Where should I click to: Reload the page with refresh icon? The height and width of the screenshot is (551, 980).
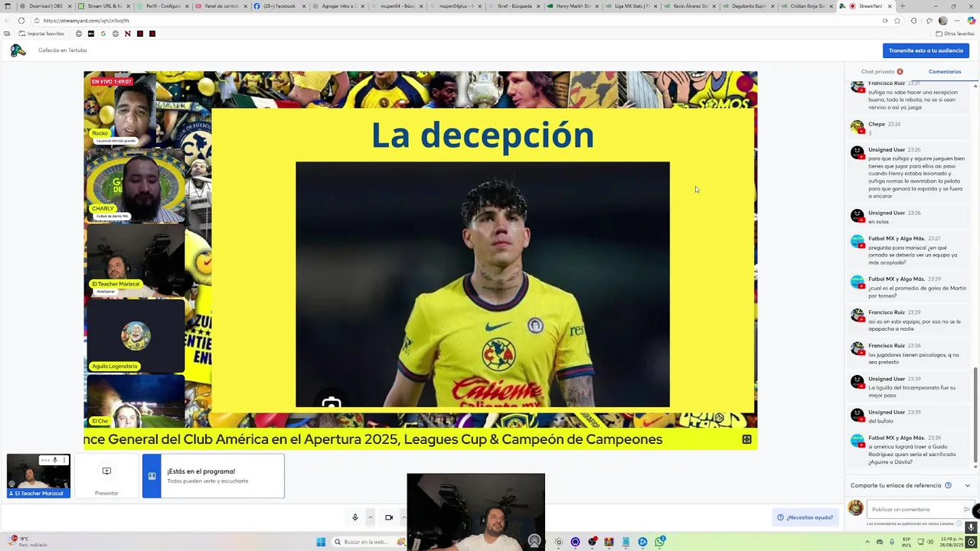click(x=21, y=21)
